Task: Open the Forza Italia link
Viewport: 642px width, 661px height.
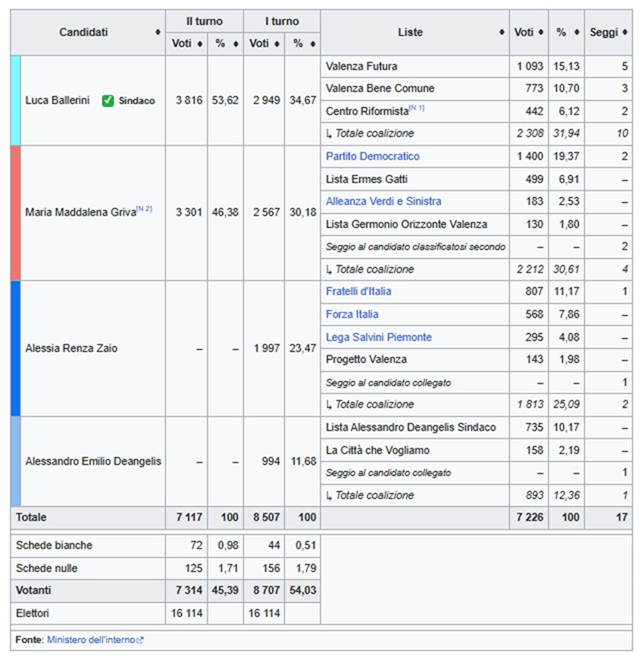Action: tap(352, 314)
